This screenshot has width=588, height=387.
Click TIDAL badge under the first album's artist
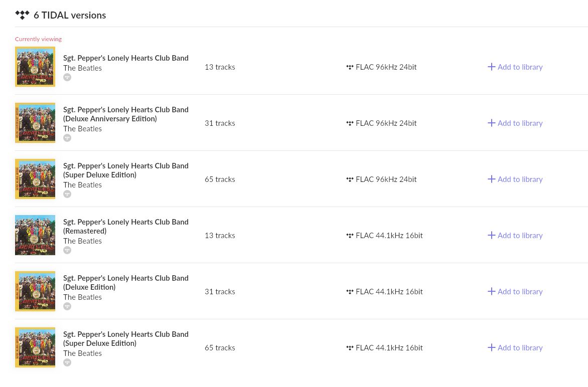tap(67, 77)
